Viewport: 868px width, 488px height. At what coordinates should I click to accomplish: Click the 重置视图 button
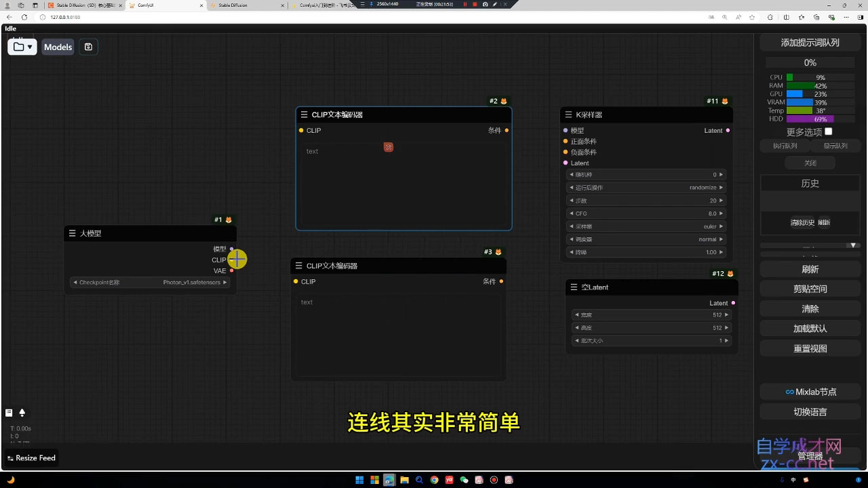click(810, 348)
